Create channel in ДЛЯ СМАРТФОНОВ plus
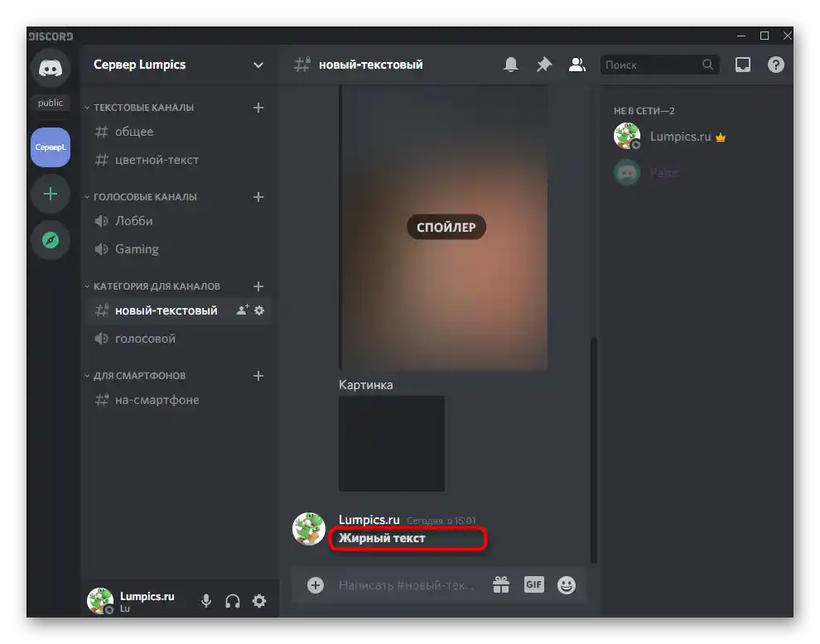Viewport: 820px width, 644px height. [x=258, y=376]
